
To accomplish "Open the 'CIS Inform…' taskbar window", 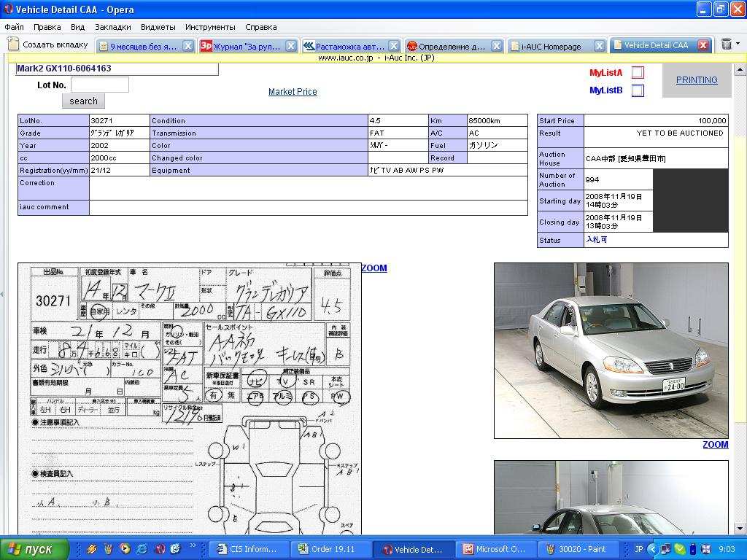I will tap(249, 549).
